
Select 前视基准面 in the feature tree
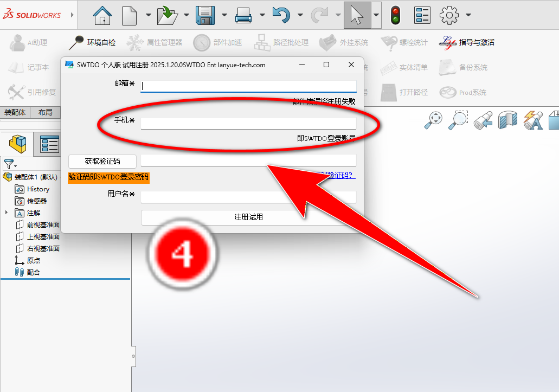tap(43, 224)
